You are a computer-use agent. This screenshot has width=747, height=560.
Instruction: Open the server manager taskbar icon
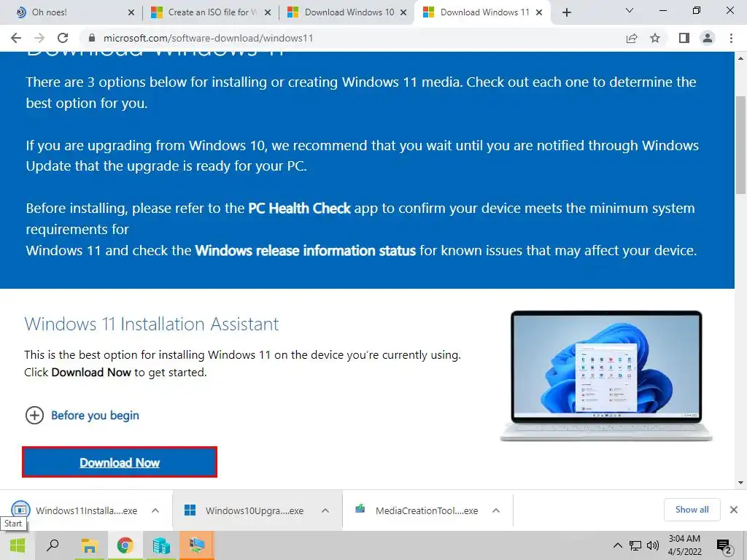coord(161,545)
